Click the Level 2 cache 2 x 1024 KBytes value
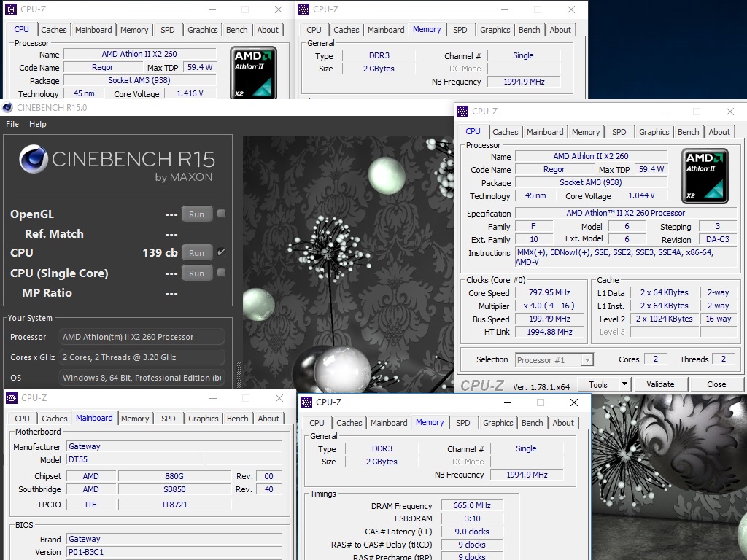Image resolution: width=747 pixels, height=560 pixels. [664, 319]
